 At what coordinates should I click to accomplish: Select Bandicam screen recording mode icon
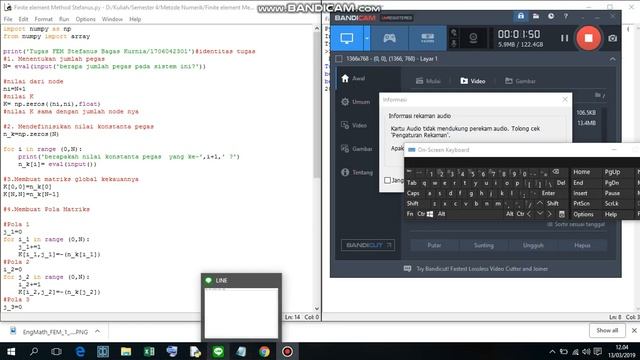pyautogui.click(x=347, y=38)
